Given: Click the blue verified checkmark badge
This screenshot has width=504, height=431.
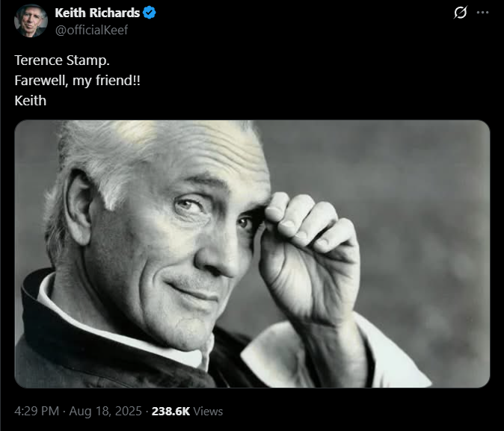Looking at the screenshot, I should click(x=150, y=13).
